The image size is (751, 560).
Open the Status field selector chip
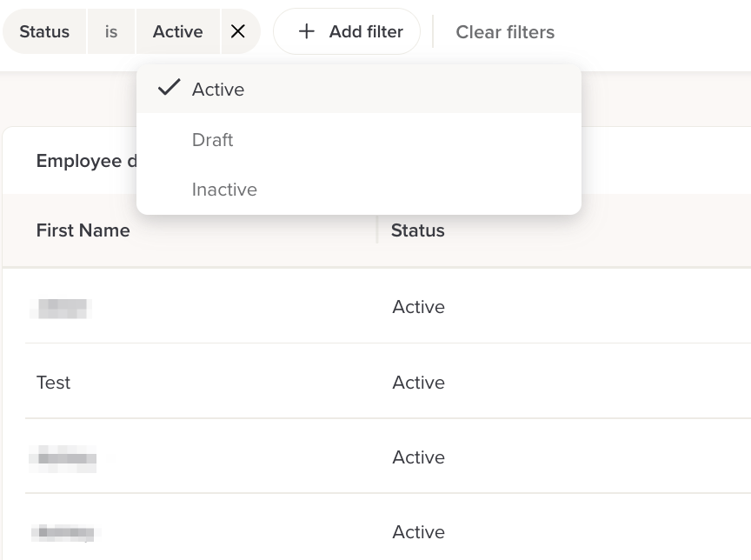tap(44, 31)
